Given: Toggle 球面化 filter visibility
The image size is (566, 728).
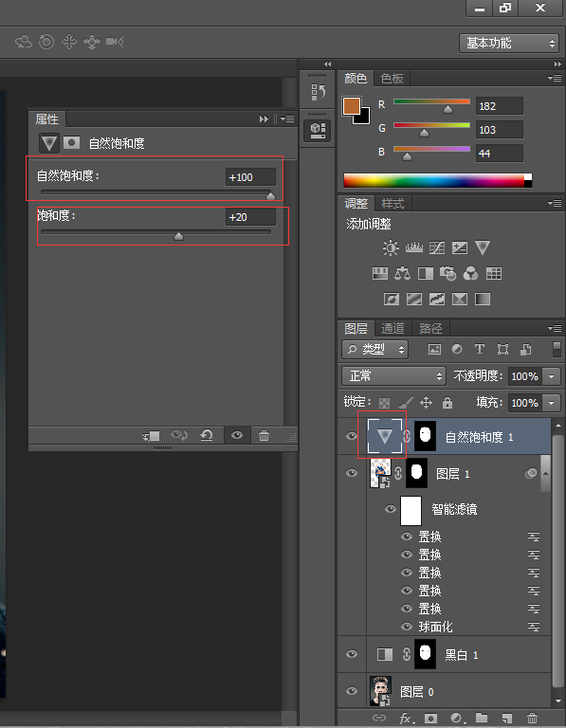Looking at the screenshot, I should [407, 627].
